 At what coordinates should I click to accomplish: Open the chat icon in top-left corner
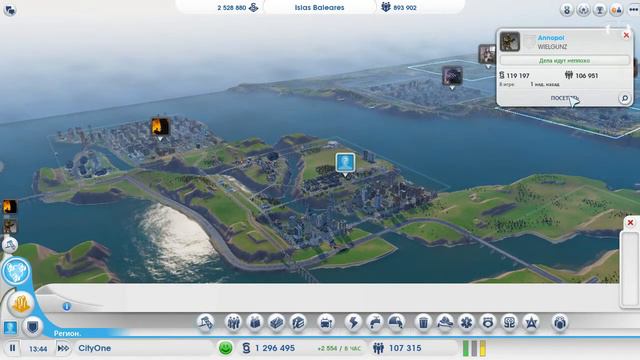[10, 10]
